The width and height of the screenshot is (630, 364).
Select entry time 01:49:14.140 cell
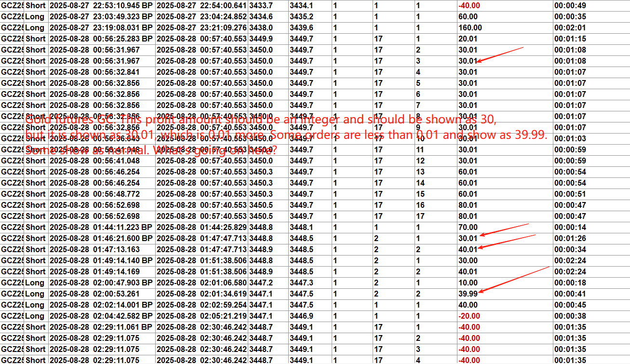coord(102,260)
